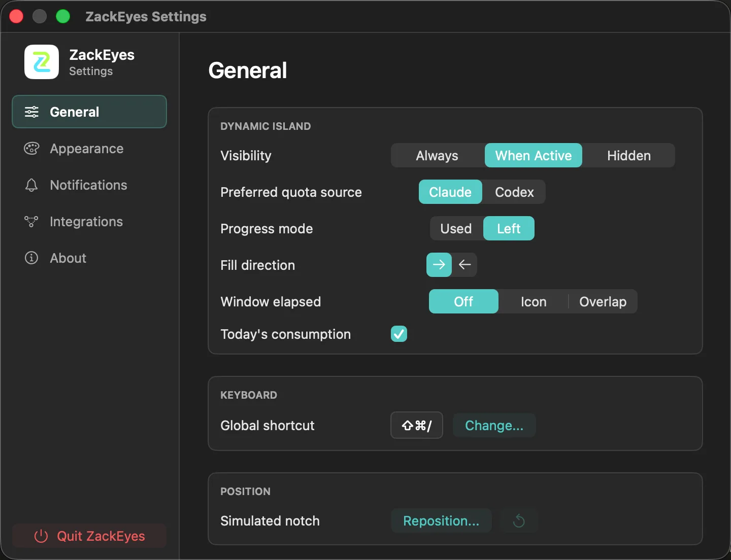Image resolution: width=731 pixels, height=560 pixels.
Task: Choose Claude as preferred quota source
Action: click(450, 192)
